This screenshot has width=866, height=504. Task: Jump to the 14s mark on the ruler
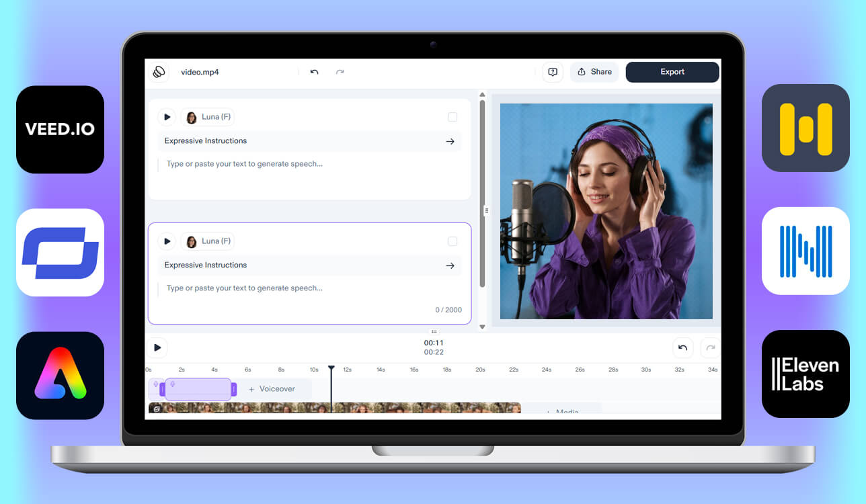point(381,370)
